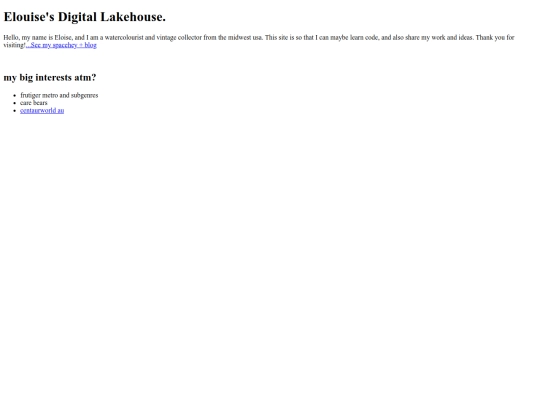
Task: Click the word 'subgenres' in the first bullet
Action: pyautogui.click(x=85, y=95)
